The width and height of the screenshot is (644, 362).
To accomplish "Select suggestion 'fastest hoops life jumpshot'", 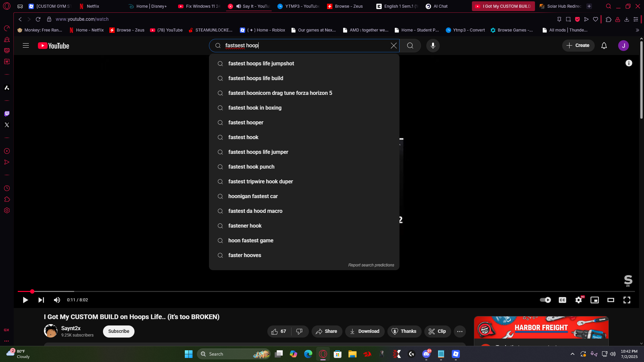I will point(304,64).
